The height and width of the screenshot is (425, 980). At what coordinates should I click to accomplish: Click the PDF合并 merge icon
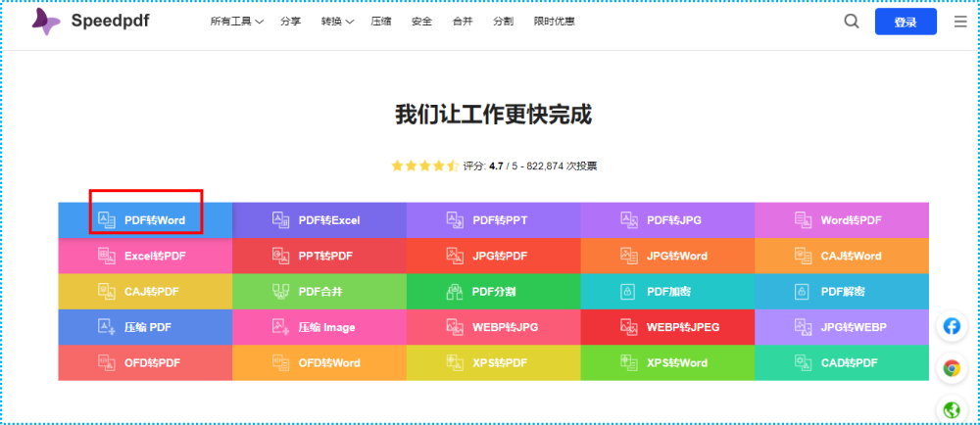point(280,291)
